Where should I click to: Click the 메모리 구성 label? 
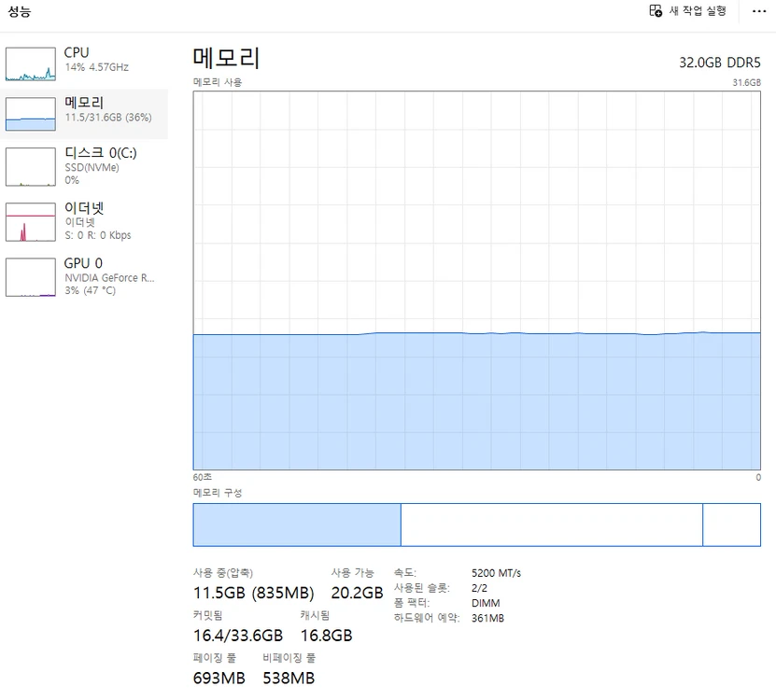pyautogui.click(x=218, y=493)
